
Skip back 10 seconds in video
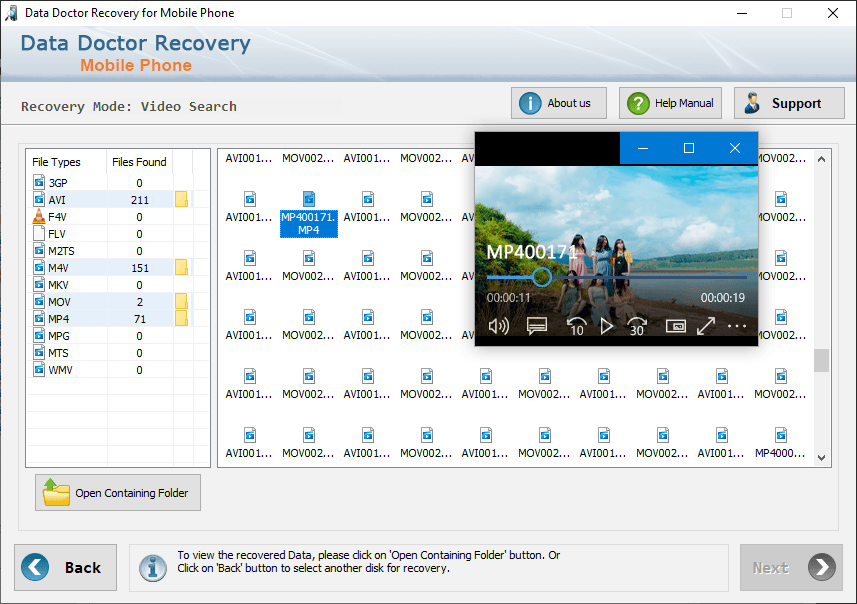pos(576,326)
